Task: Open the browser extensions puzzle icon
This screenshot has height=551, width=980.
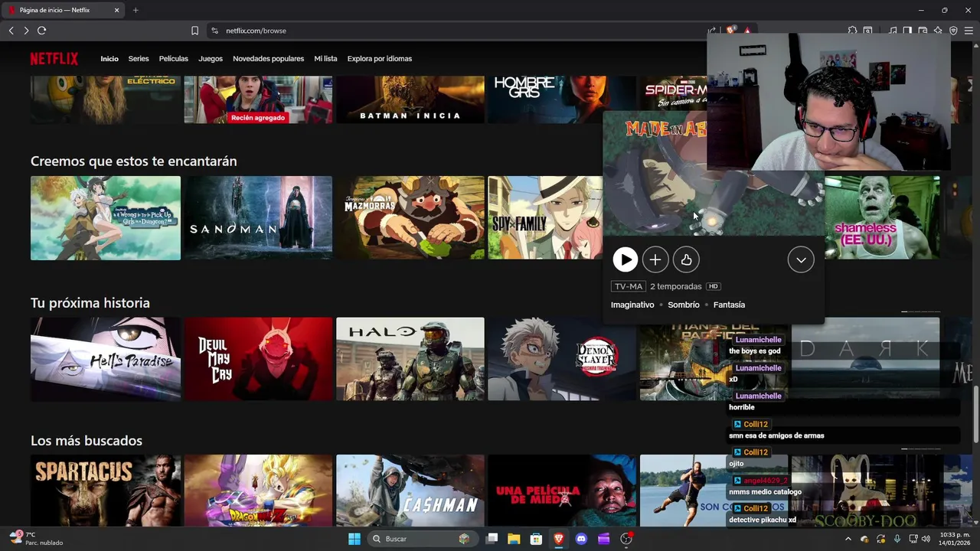Action: (852, 31)
